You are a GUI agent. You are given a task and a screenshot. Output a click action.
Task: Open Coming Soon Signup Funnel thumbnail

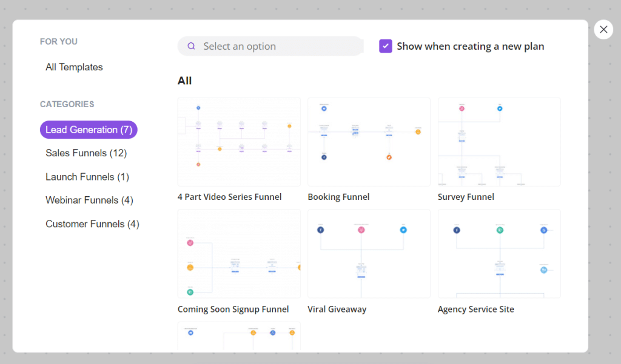pyautogui.click(x=239, y=254)
